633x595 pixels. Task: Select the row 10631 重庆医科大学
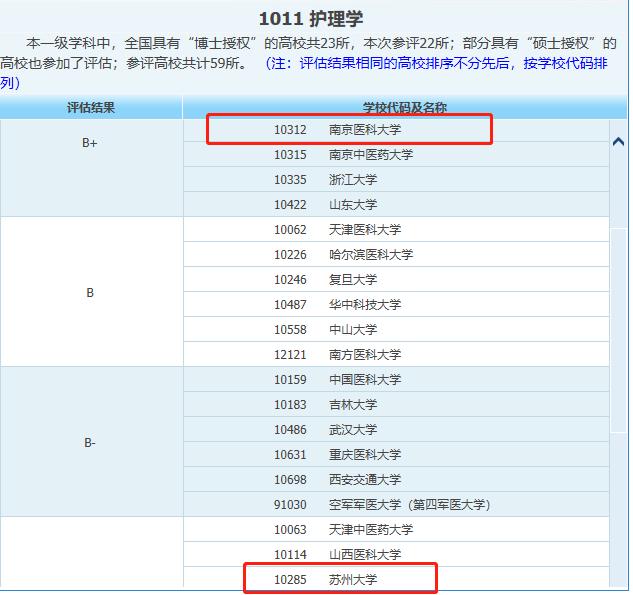(x=396, y=455)
